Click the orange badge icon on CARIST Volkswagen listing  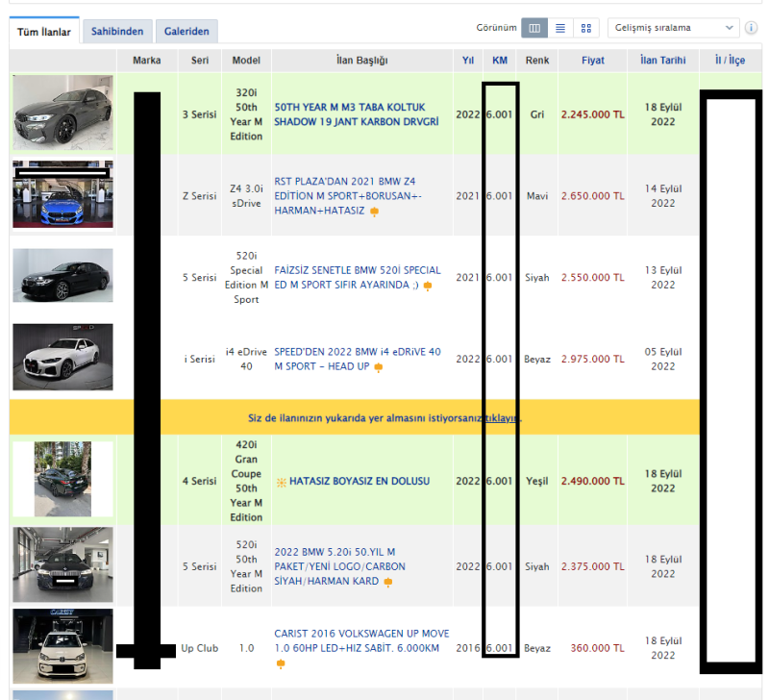tap(281, 663)
